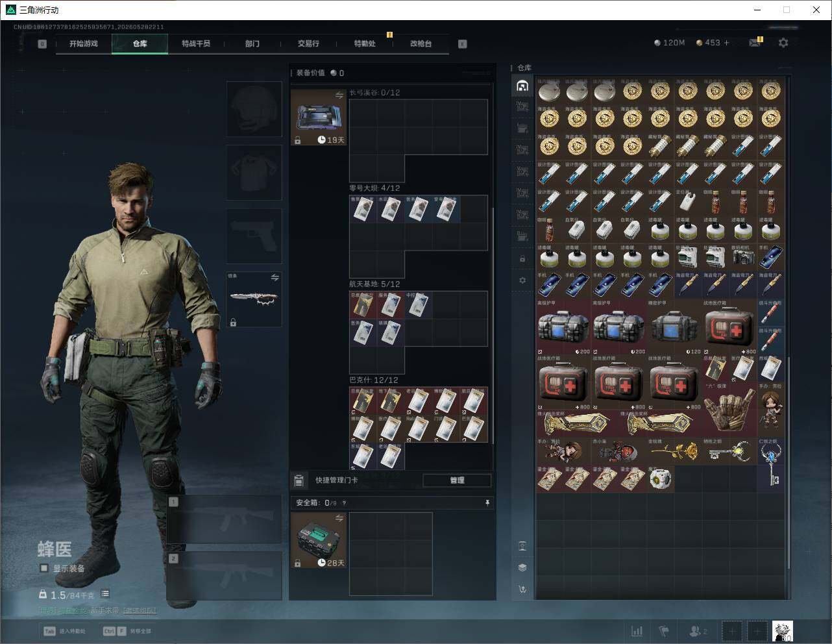Select weapon slot 2
Image resolution: width=832 pixels, height=644 pixels.
click(x=225, y=576)
